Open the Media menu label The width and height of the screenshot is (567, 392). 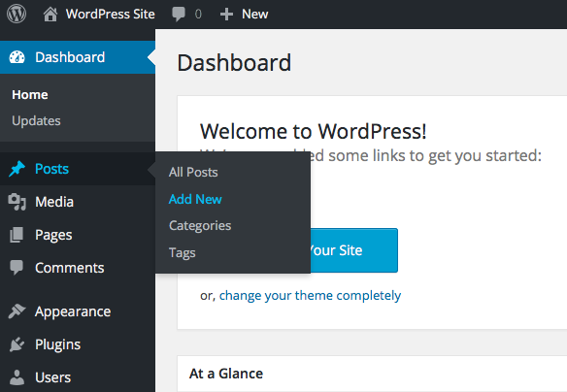pyautogui.click(x=54, y=202)
